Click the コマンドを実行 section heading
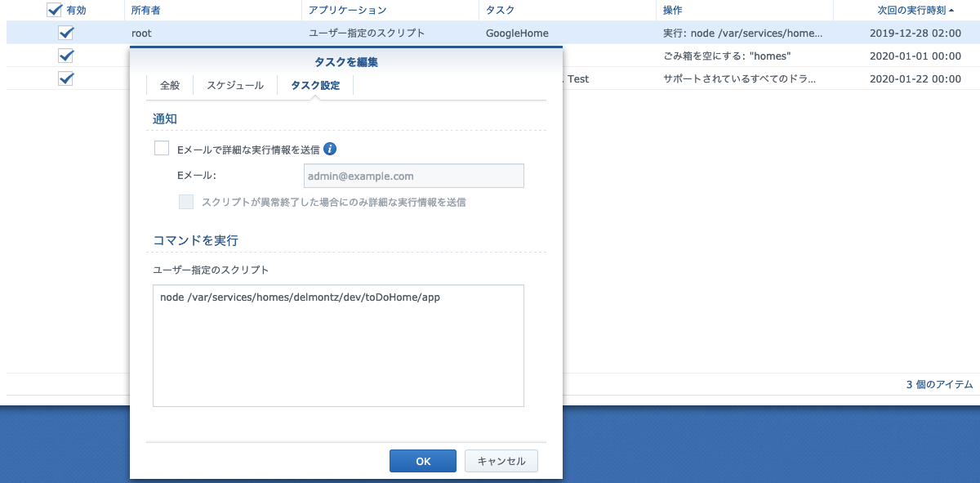 coord(195,241)
